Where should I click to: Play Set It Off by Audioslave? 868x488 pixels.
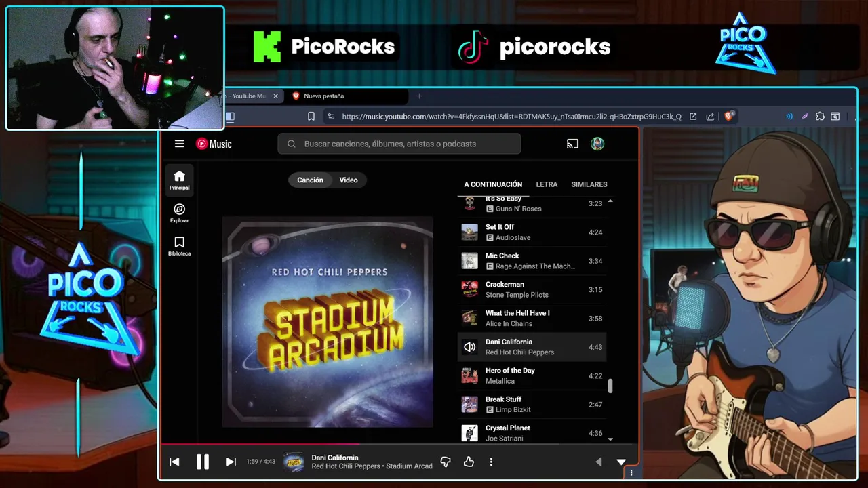(x=532, y=232)
